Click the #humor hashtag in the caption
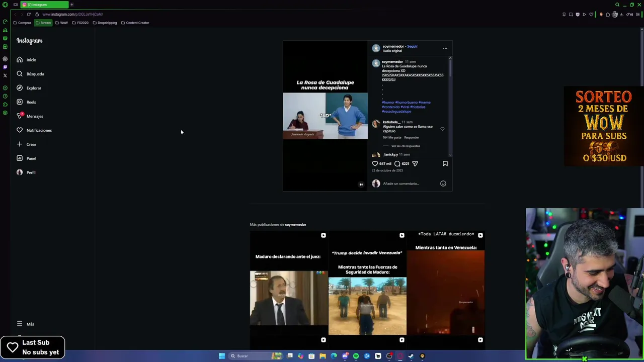The image size is (644, 362). [x=388, y=102]
